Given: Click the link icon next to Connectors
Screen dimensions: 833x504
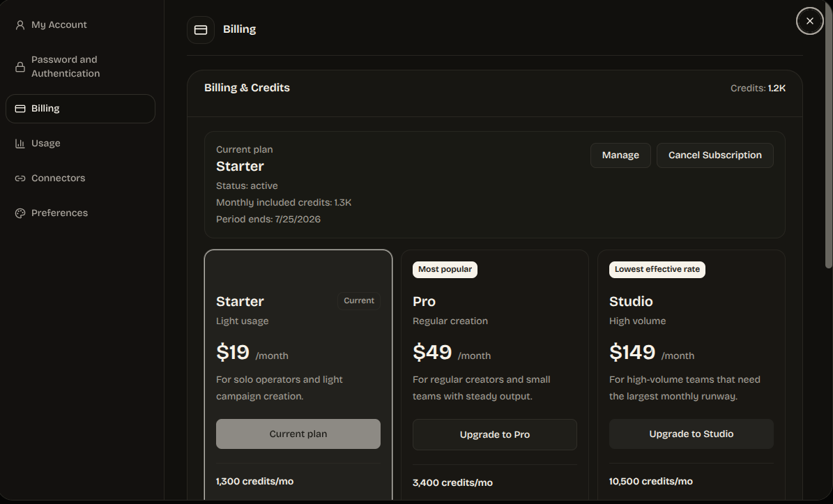Looking at the screenshot, I should (20, 178).
